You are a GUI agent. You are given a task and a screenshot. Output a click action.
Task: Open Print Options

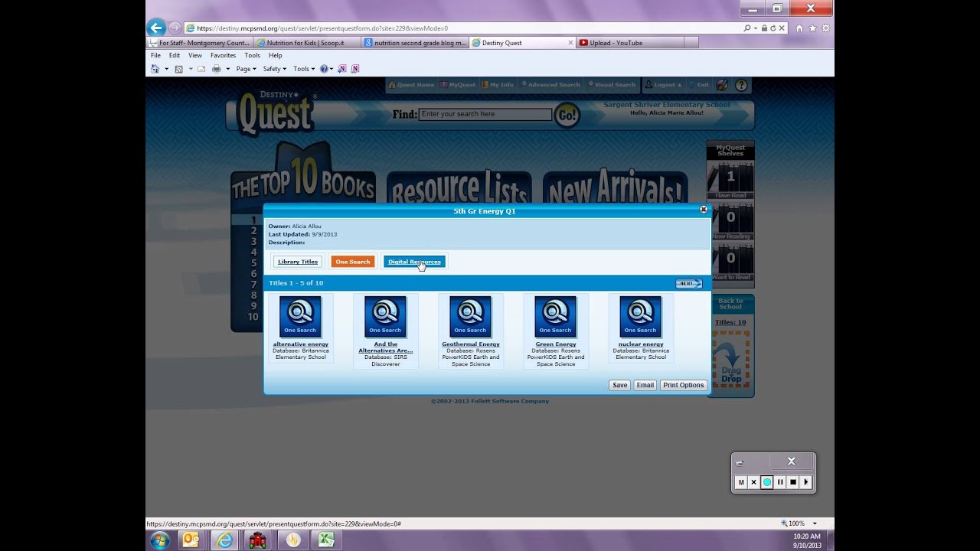[x=684, y=385]
